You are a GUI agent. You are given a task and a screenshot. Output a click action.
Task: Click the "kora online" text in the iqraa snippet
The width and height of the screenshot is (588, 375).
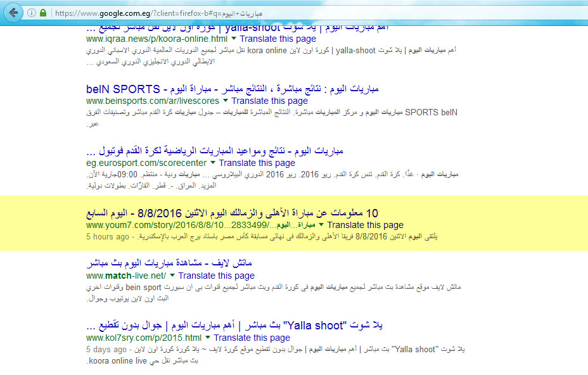pyautogui.click(x=267, y=50)
